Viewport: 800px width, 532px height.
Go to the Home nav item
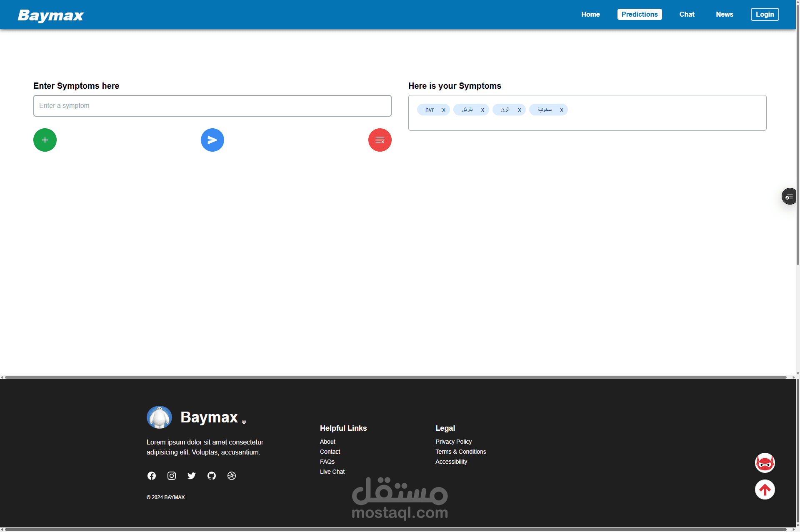(x=590, y=14)
